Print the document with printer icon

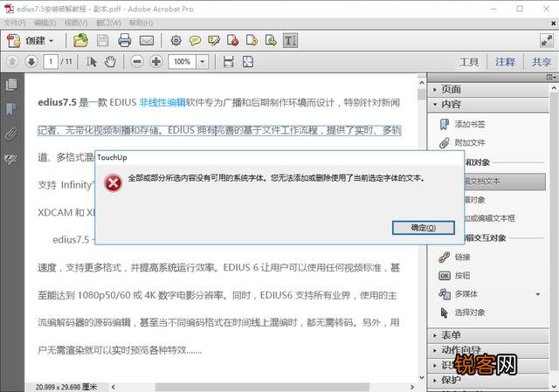(124, 41)
